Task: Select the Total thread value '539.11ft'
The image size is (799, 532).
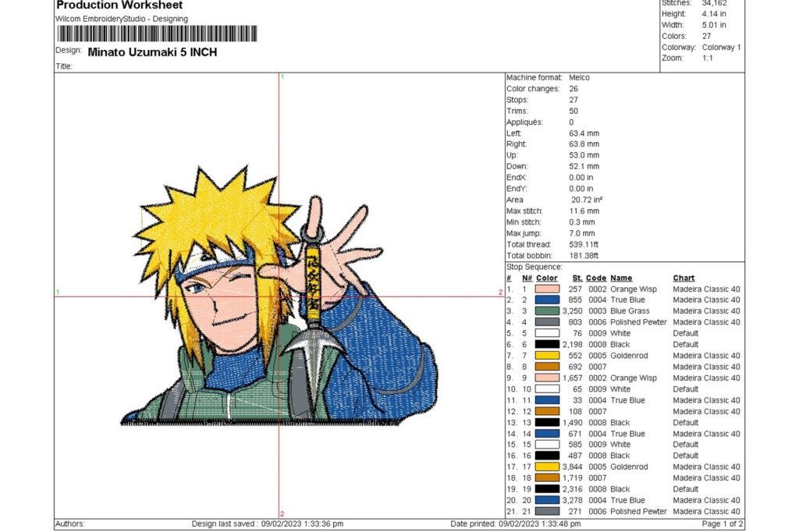Action: pyautogui.click(x=584, y=245)
